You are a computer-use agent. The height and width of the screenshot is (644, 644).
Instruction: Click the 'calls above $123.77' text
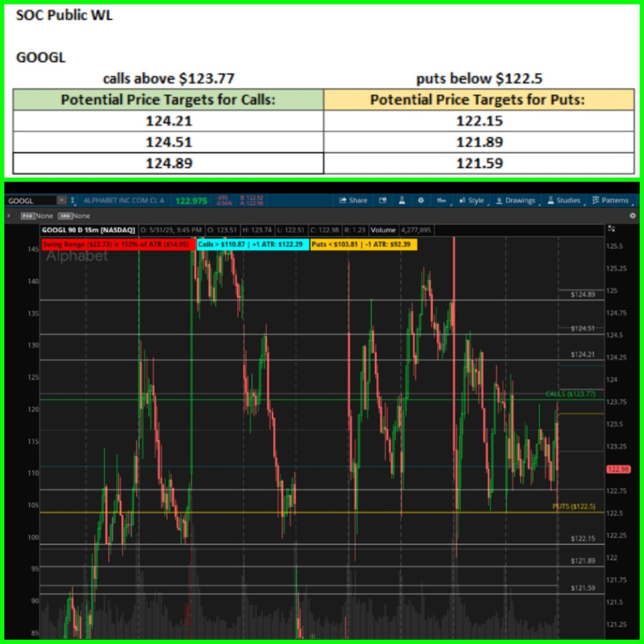(x=169, y=78)
